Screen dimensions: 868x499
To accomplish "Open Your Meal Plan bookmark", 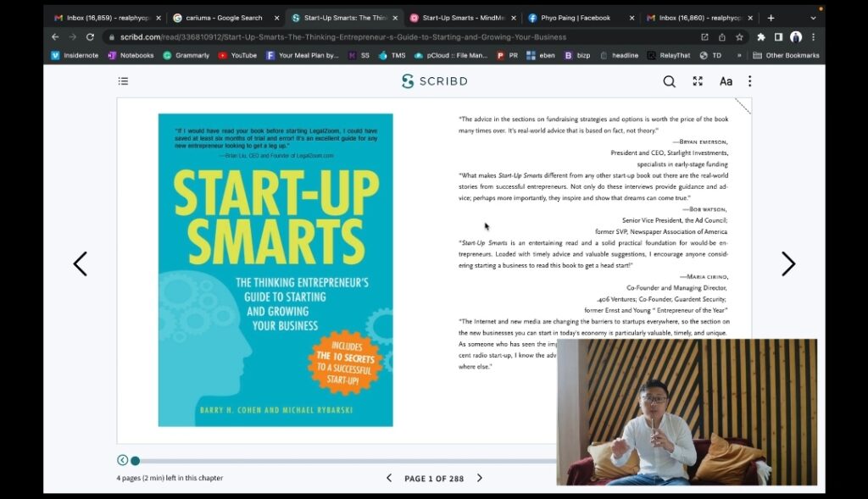I will click(303, 55).
